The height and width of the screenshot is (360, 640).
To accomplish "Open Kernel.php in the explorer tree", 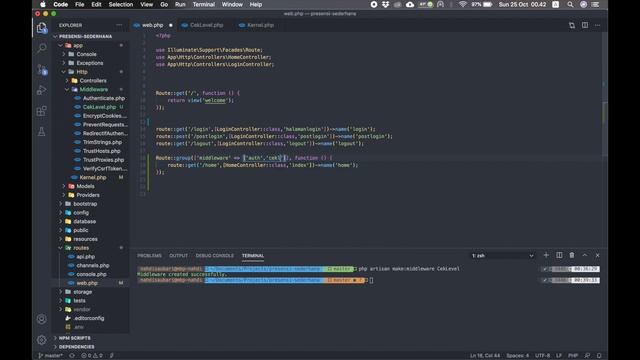I will pos(93,178).
